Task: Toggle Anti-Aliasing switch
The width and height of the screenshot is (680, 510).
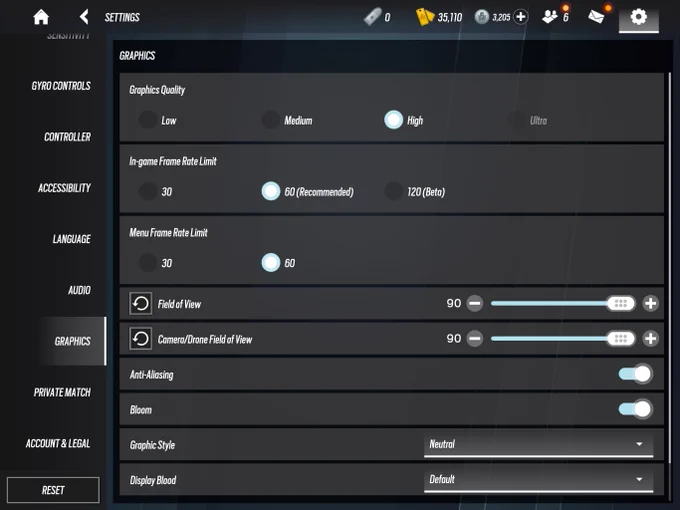Action: [x=635, y=374]
